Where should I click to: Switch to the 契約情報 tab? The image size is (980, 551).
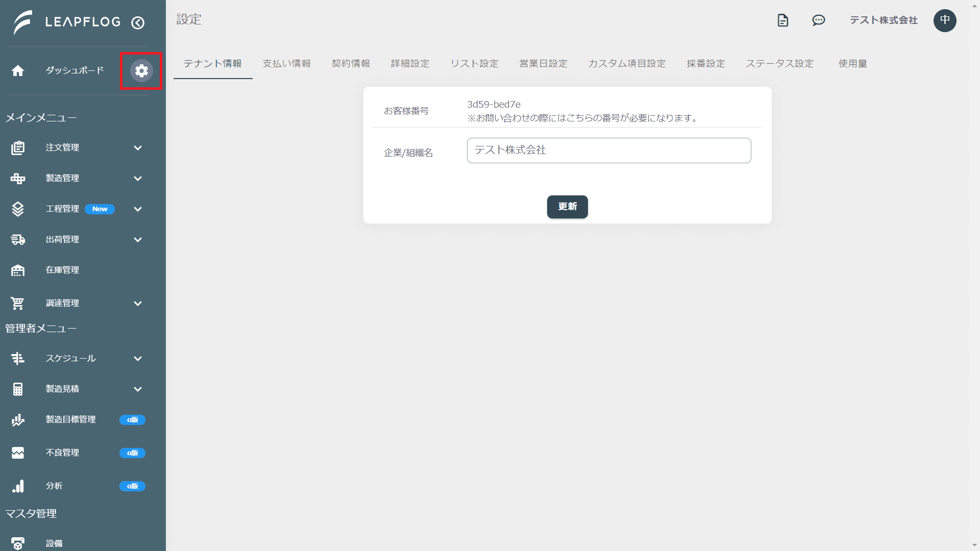351,64
